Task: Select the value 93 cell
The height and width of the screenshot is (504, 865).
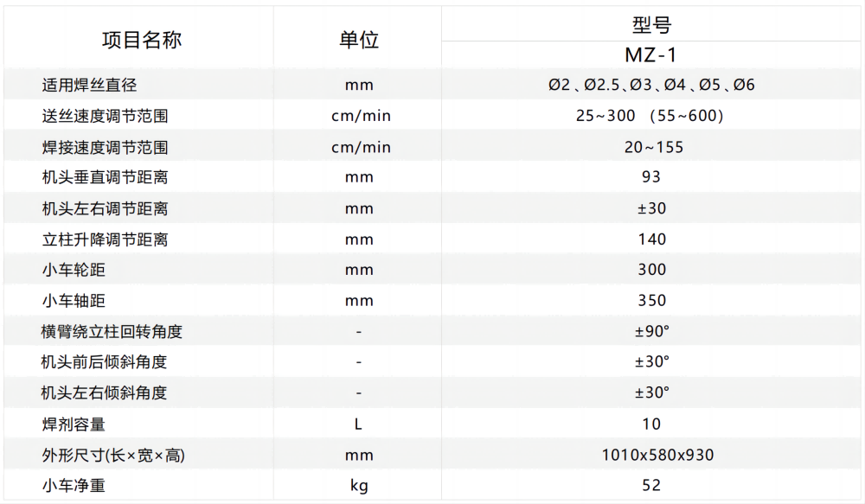Action: [x=651, y=177]
